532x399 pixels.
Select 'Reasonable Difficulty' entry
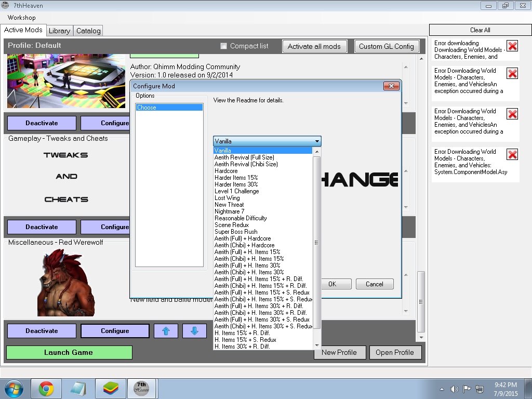tap(263, 218)
